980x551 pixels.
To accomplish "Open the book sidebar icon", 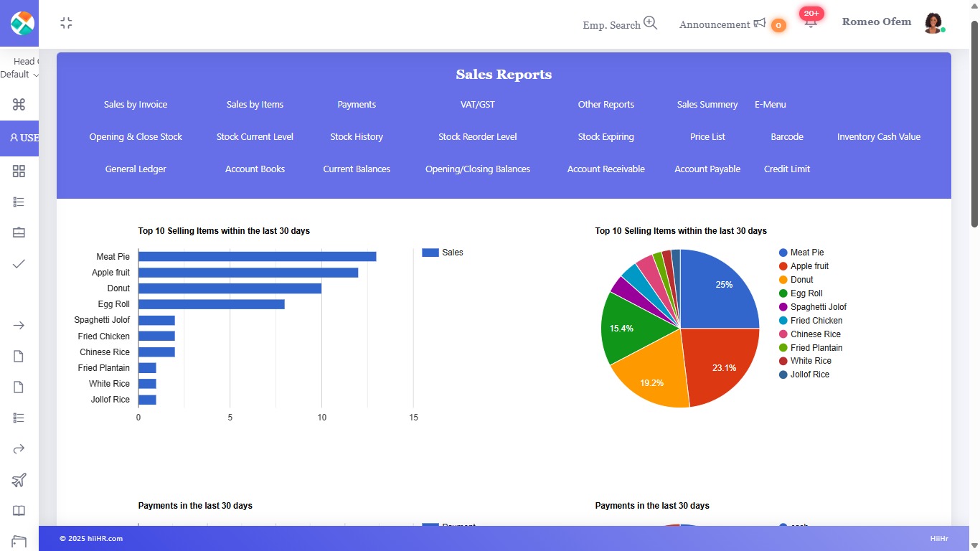I will 19,511.
